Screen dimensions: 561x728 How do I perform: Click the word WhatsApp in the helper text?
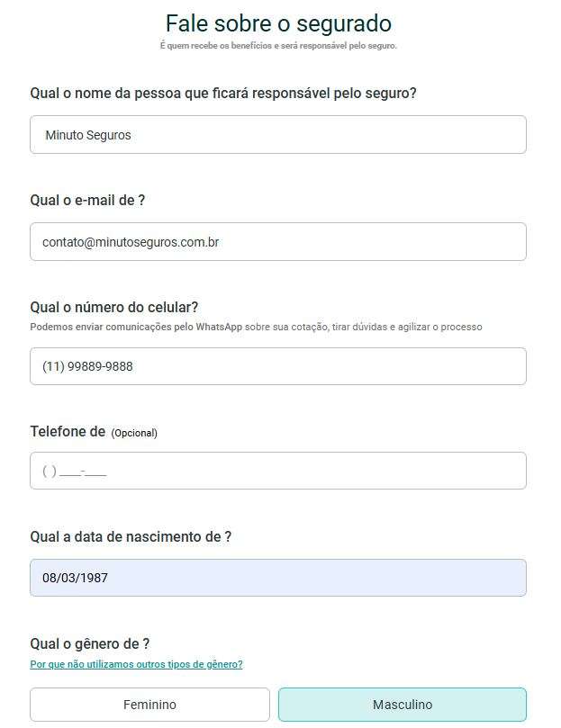219,327
